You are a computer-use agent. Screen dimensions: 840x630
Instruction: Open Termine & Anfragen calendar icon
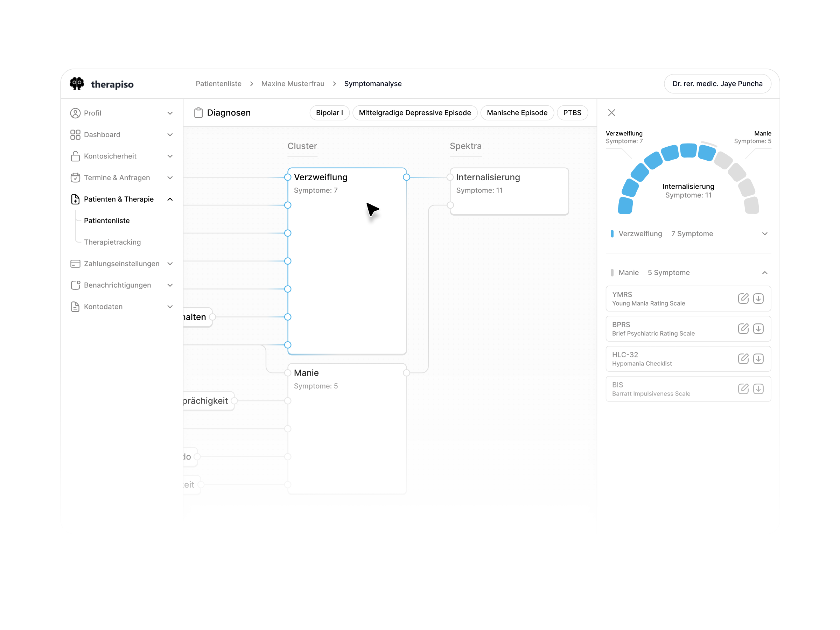75,177
